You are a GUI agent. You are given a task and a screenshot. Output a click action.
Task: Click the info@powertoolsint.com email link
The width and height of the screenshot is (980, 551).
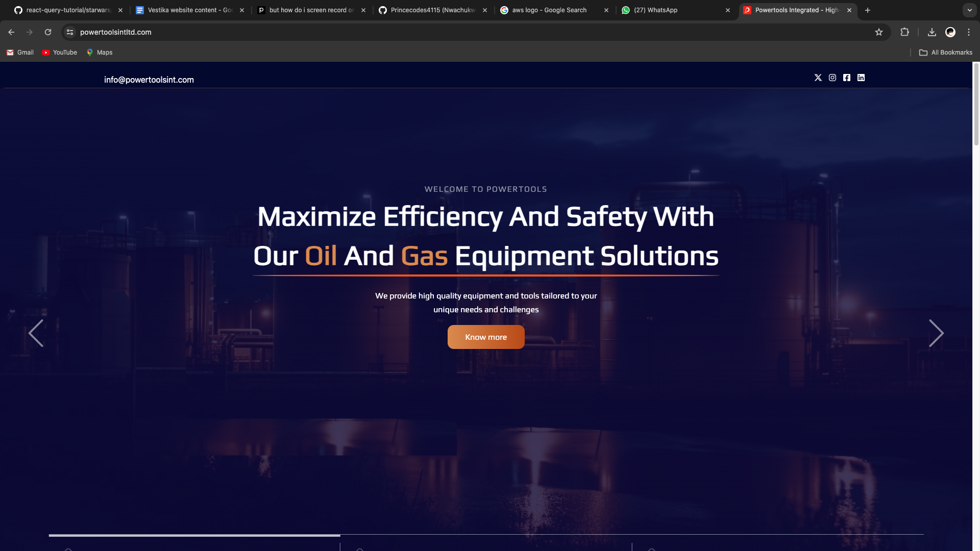point(149,80)
